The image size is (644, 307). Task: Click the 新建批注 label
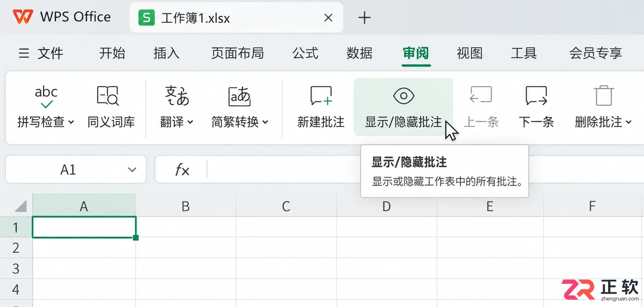(321, 122)
